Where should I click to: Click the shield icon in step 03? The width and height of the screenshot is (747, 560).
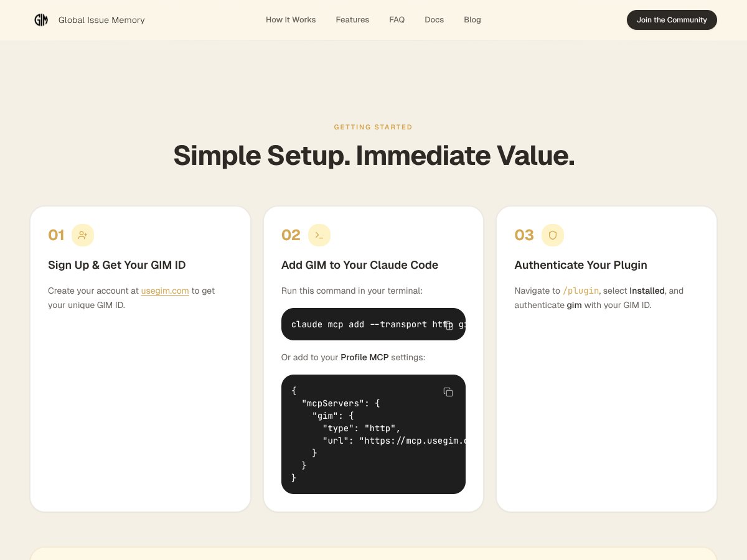point(553,235)
